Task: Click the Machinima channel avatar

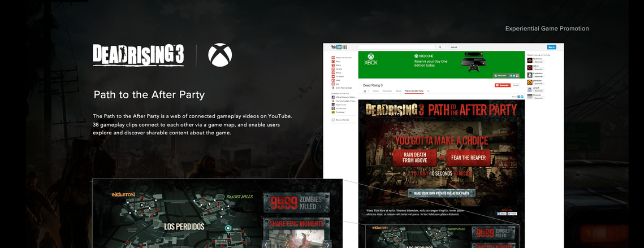Action: click(x=530, y=60)
